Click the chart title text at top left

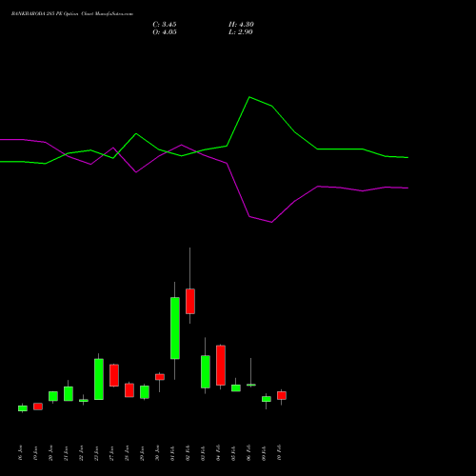pyautogui.click(x=72, y=14)
